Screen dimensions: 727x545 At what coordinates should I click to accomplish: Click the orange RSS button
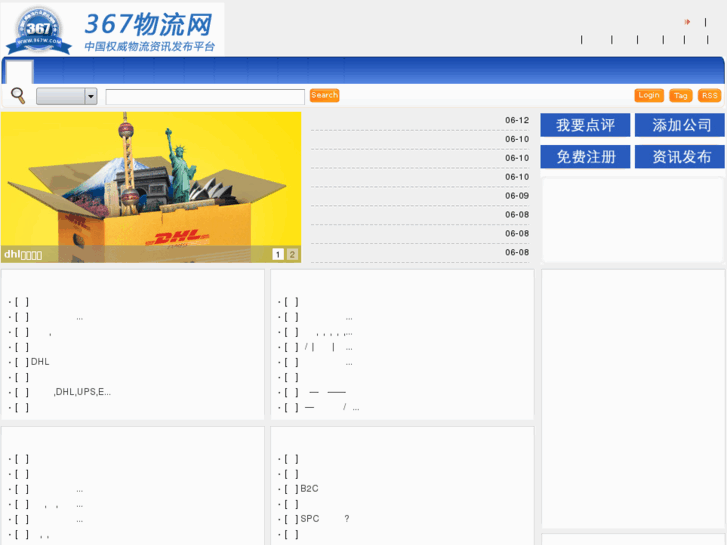pos(709,96)
